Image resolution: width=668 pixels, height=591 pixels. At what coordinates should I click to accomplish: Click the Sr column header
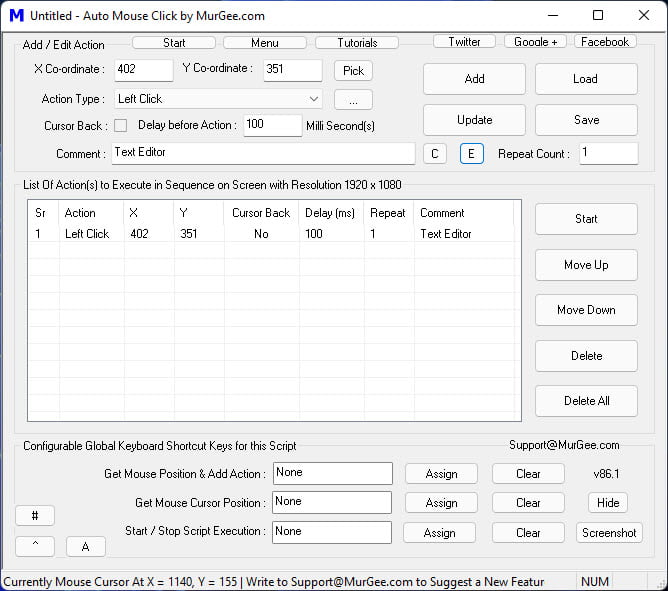(44, 213)
